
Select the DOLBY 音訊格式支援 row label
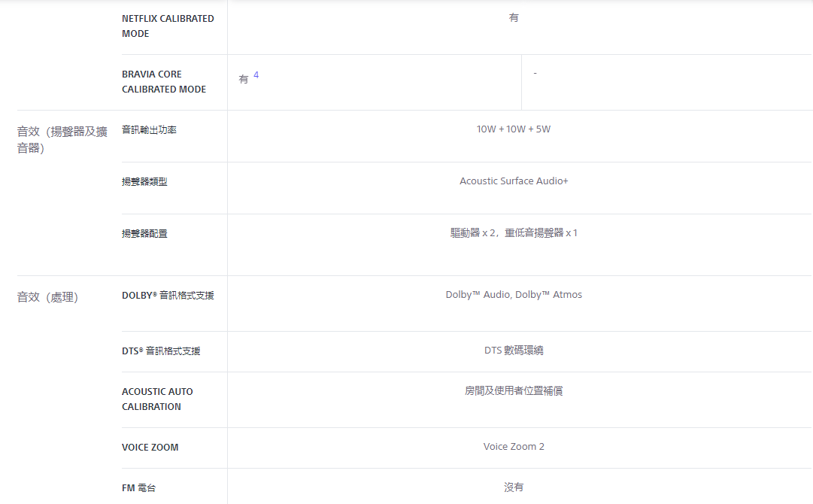coord(168,296)
